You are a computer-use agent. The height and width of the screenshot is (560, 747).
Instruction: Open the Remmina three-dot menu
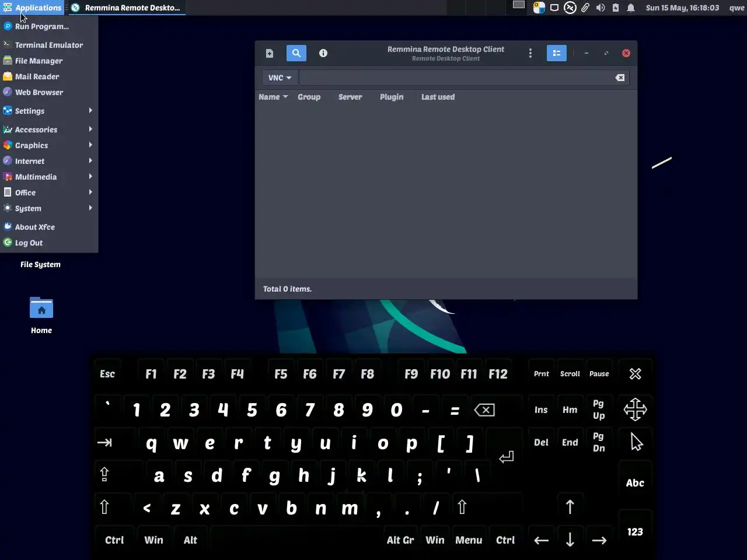click(530, 53)
